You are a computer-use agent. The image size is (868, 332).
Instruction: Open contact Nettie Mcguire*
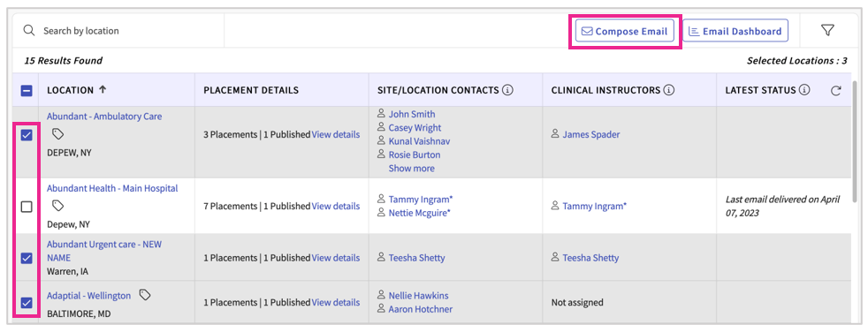click(420, 213)
